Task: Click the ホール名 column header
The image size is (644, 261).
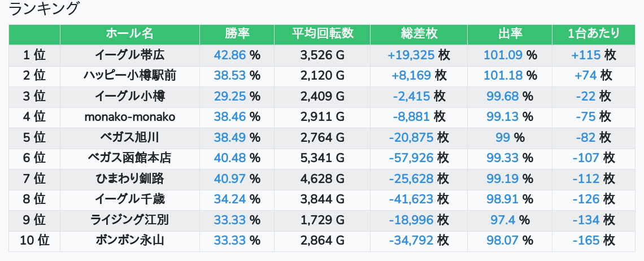Action: (x=130, y=34)
